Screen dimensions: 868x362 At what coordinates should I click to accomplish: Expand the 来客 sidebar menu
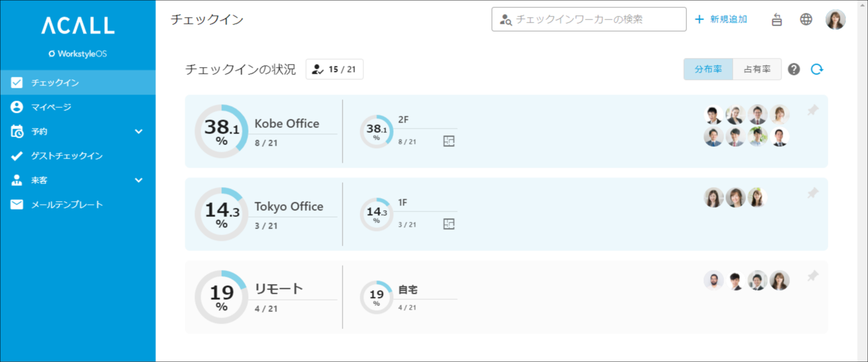[138, 180]
